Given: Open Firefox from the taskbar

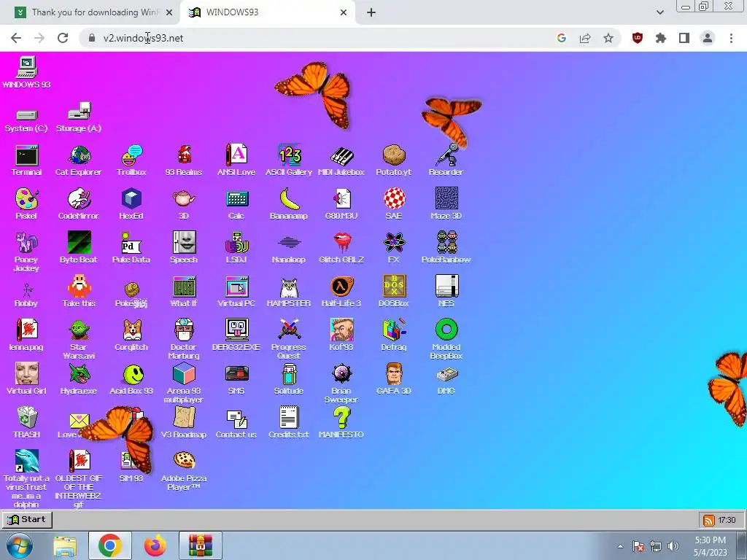Looking at the screenshot, I should click(x=155, y=545).
